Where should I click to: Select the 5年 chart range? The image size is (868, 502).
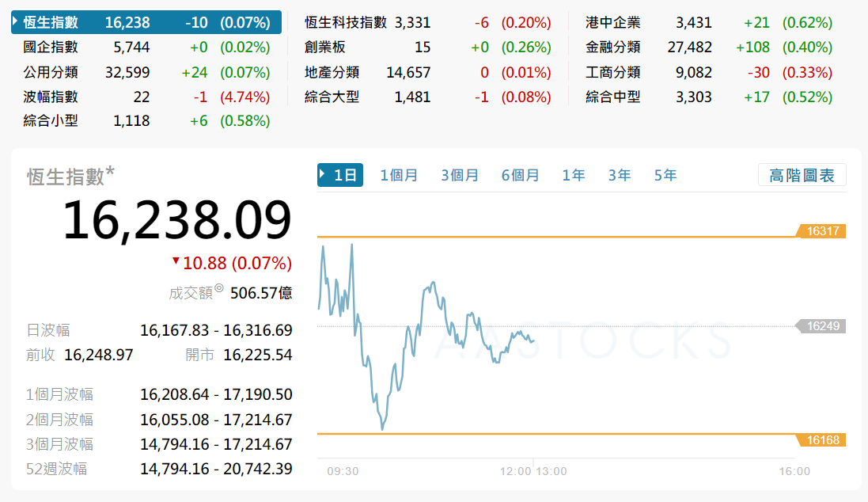click(x=665, y=175)
